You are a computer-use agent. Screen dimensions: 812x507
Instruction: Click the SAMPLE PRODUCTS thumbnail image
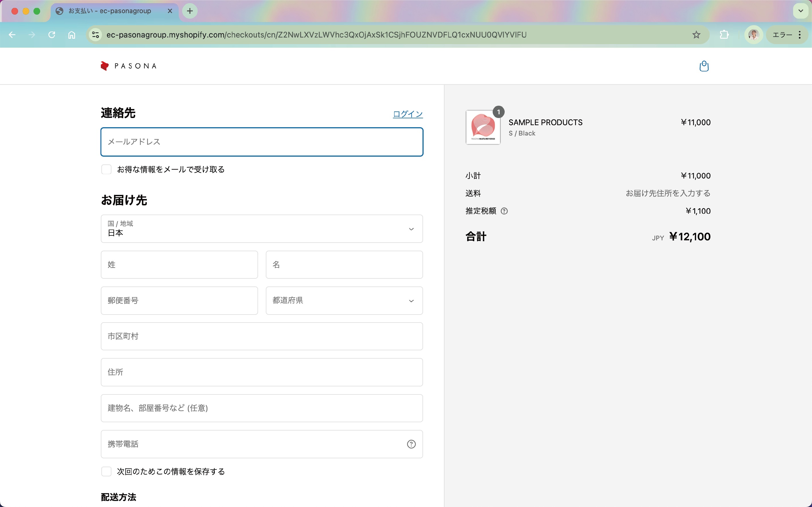[x=483, y=127]
